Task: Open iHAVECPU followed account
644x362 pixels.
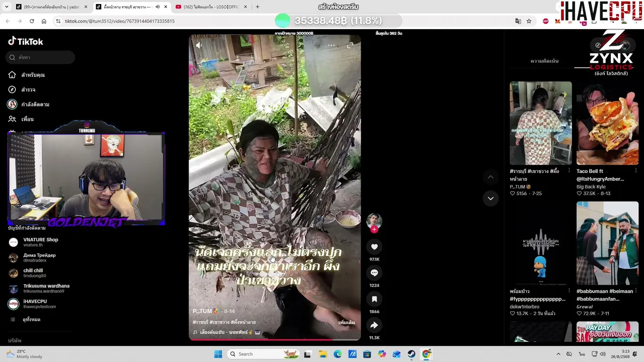Action: [32, 304]
